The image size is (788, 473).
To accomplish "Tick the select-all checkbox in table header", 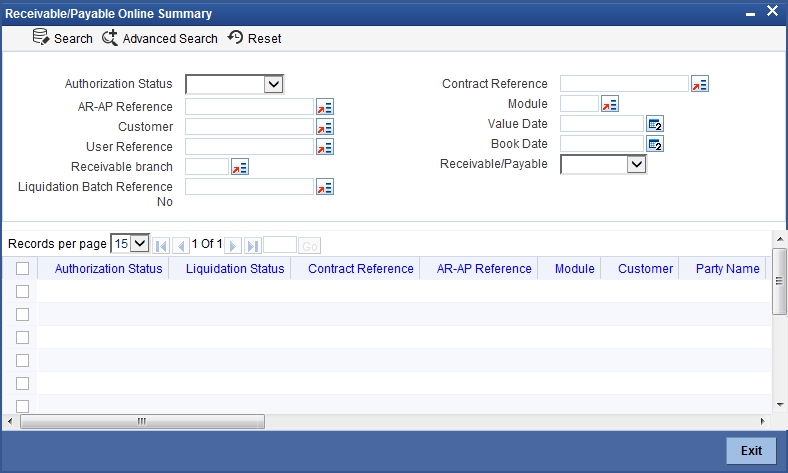I will click(23, 268).
